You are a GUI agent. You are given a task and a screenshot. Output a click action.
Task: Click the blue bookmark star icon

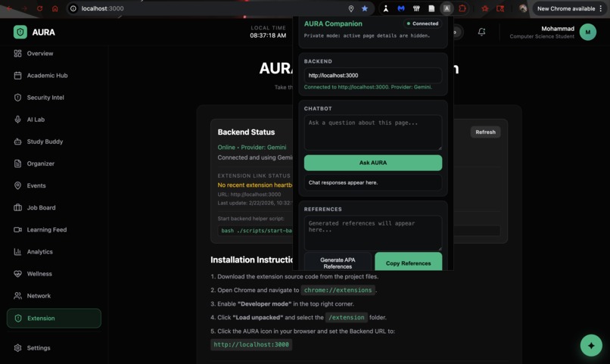pos(365,8)
